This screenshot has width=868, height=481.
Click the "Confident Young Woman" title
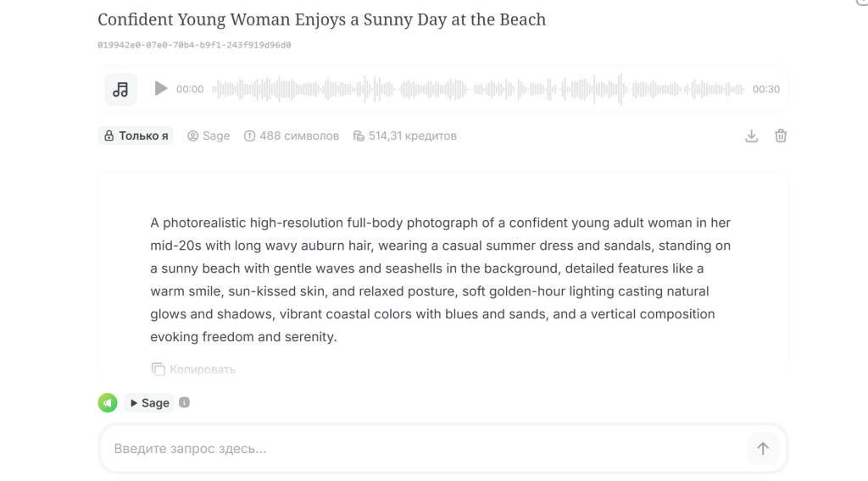pyautogui.click(x=321, y=19)
